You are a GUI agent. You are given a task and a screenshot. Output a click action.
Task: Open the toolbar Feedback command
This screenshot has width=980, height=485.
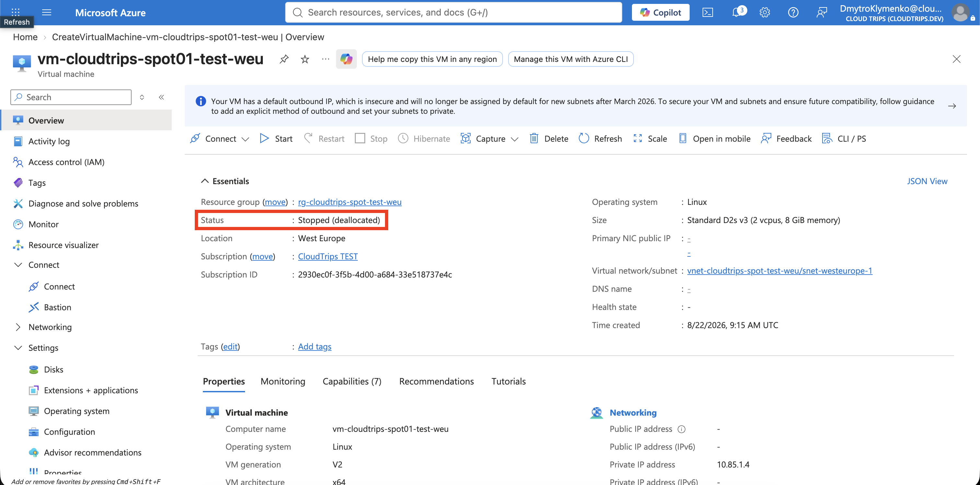786,138
